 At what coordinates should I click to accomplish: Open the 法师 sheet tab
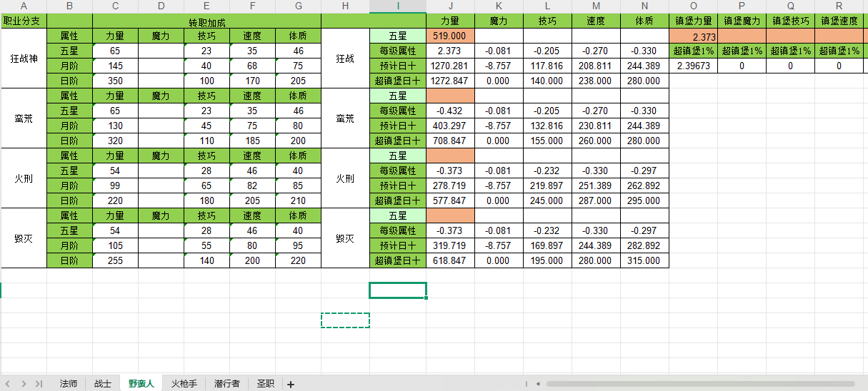point(69,384)
